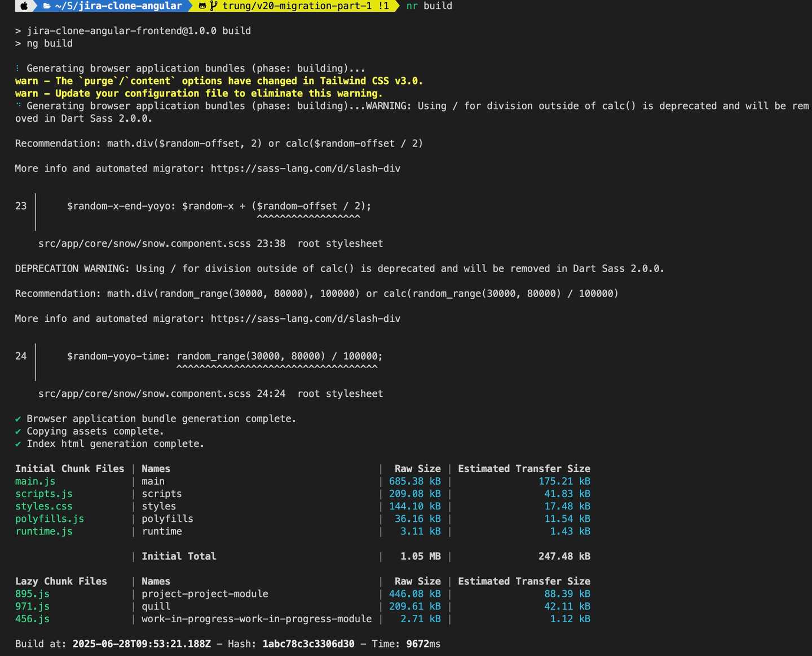Click the nr build command text
812x656 pixels.
pyautogui.click(x=429, y=6)
